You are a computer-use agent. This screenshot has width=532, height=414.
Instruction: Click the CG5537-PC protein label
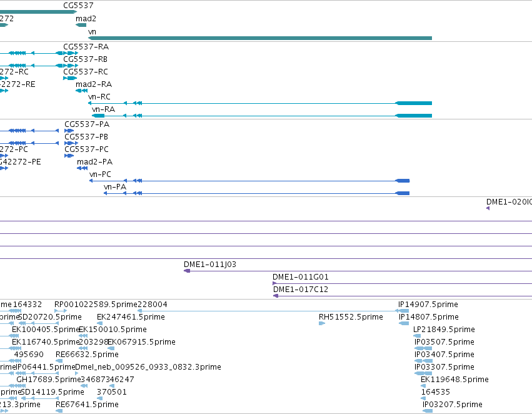[x=86, y=149]
